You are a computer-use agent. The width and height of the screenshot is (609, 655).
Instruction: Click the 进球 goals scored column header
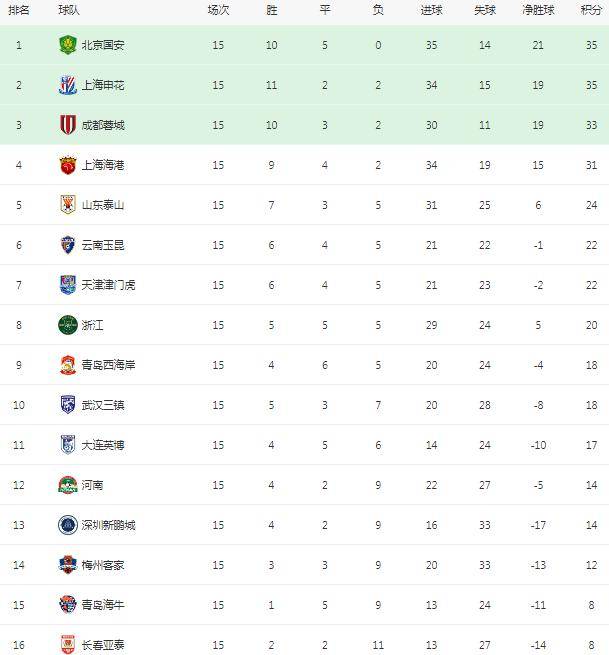[x=431, y=10]
